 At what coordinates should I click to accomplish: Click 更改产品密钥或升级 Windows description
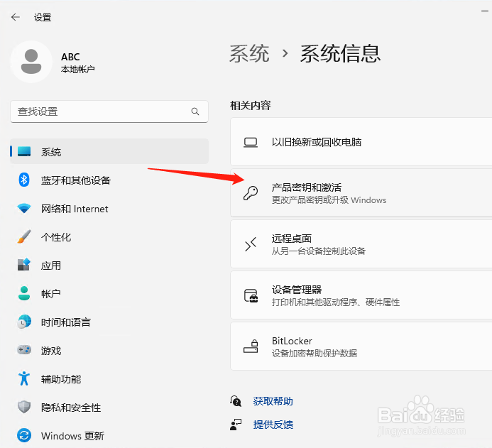point(329,200)
